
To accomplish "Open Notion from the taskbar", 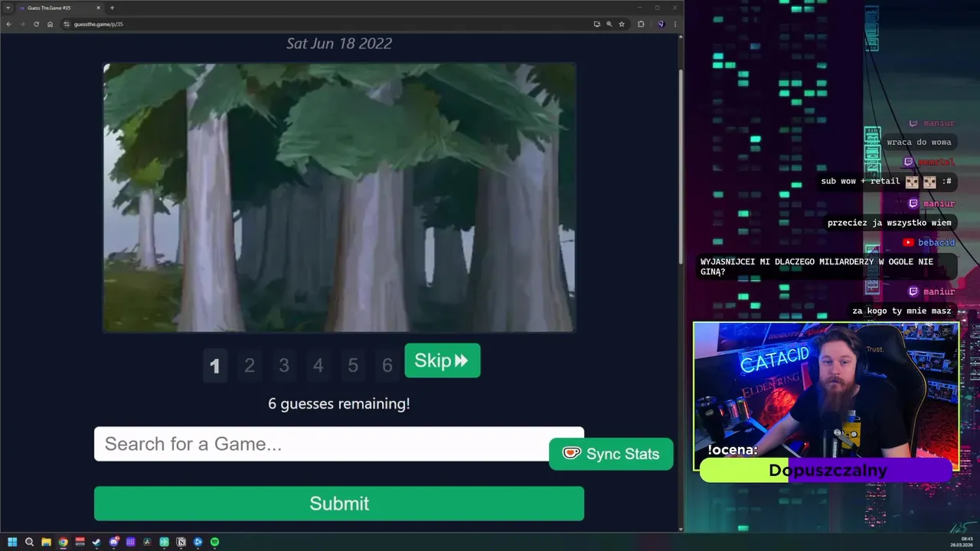I will click(181, 542).
